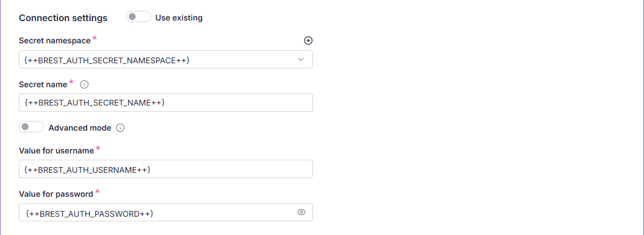The width and height of the screenshot is (644, 235).
Task: Click the BREST_AUTH_USERNAME placeholder text
Action: coord(88,169)
